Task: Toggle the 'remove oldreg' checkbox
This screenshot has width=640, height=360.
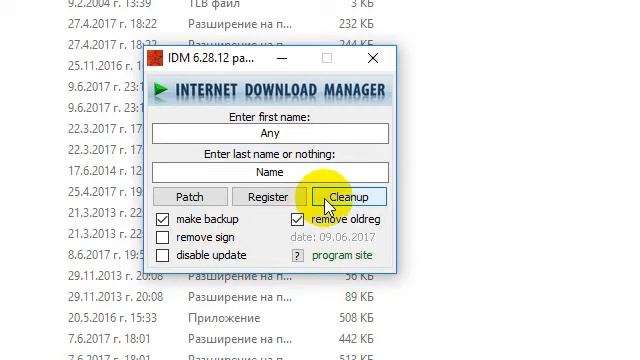Action: coord(298,219)
